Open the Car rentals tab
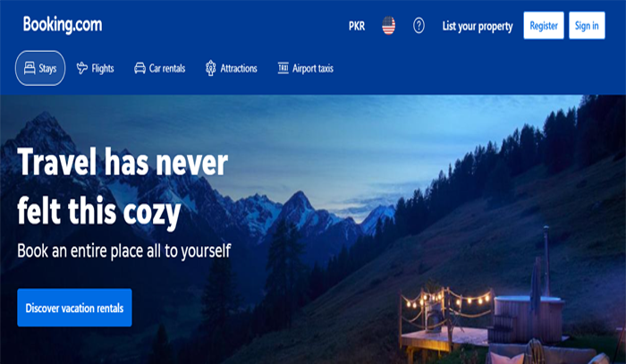The height and width of the screenshot is (364, 626). [160, 68]
